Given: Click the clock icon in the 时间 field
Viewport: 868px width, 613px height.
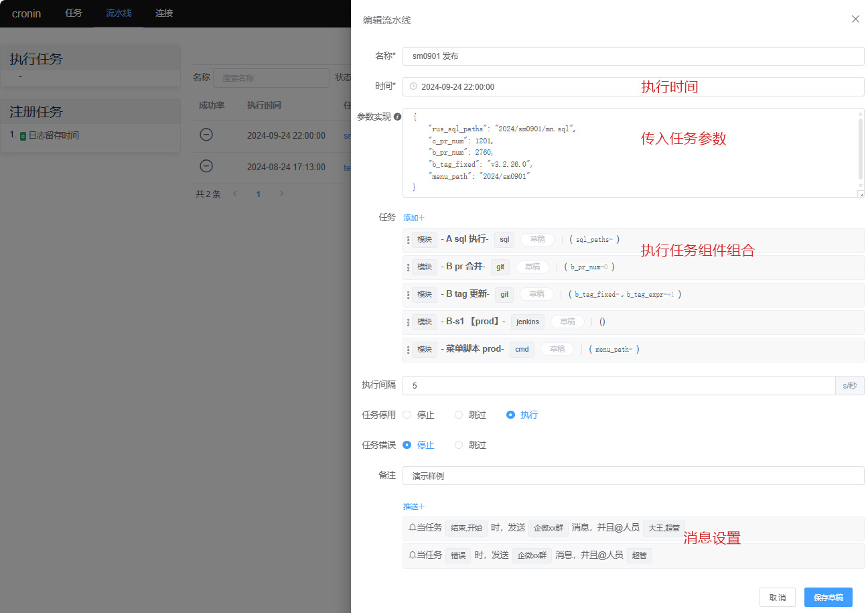Looking at the screenshot, I should pyautogui.click(x=413, y=86).
